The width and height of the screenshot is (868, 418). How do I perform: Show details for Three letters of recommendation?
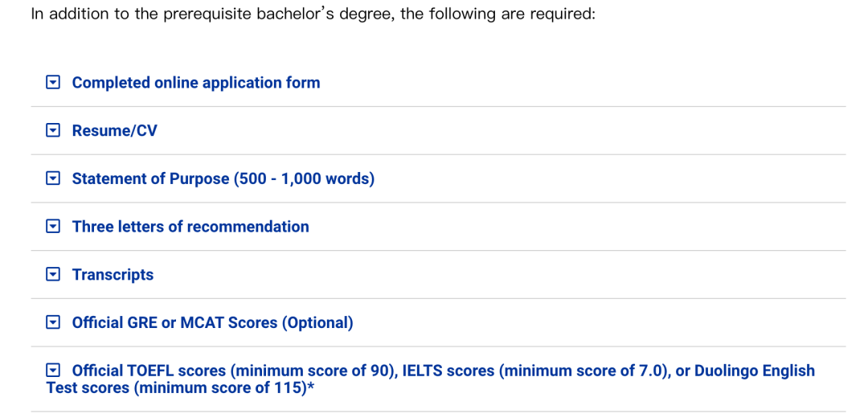coord(190,227)
